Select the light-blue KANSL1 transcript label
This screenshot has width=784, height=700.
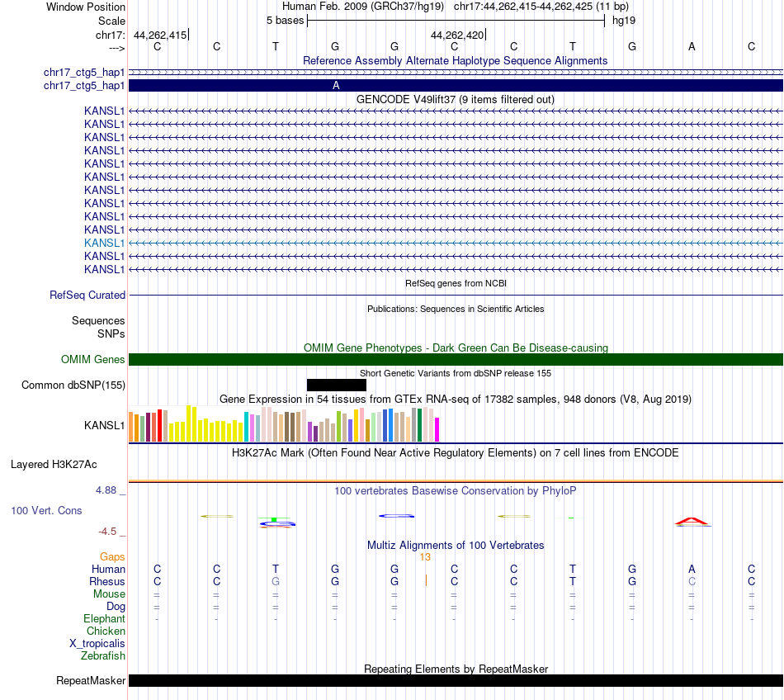click(104, 243)
